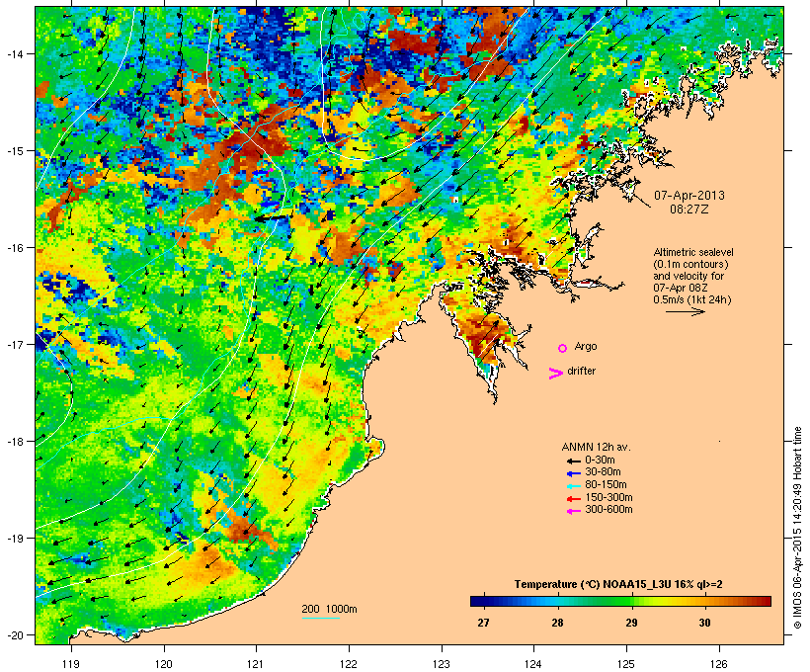Click the longitude label 122
Image resolution: width=810 pixels, height=672 pixels.
[x=349, y=664]
